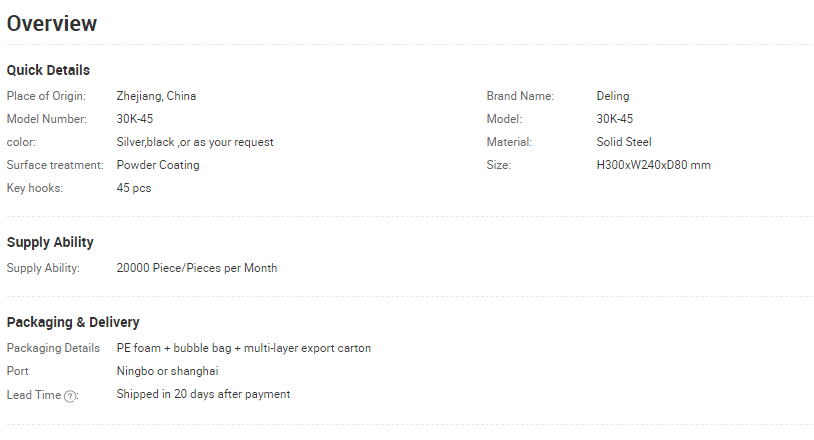The image size is (814, 440).
Task: Click the Packaging & Delivery heading
Action: coord(73,322)
